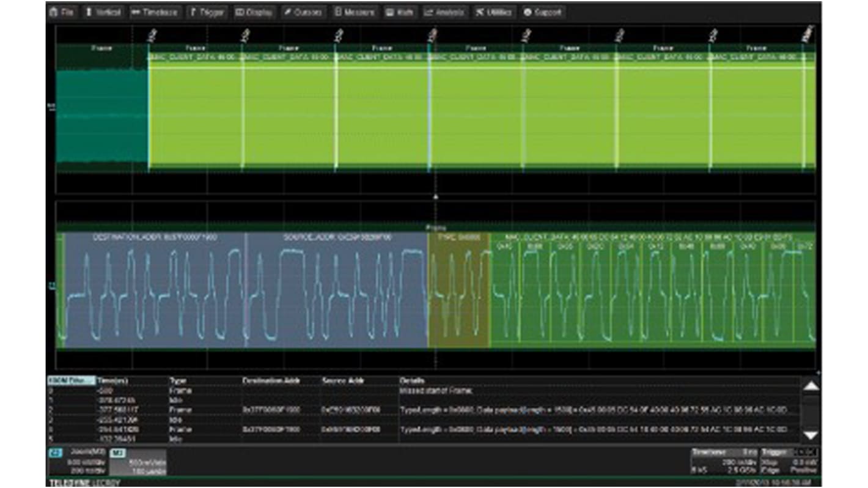Open the Utilities menu

pos(493,12)
